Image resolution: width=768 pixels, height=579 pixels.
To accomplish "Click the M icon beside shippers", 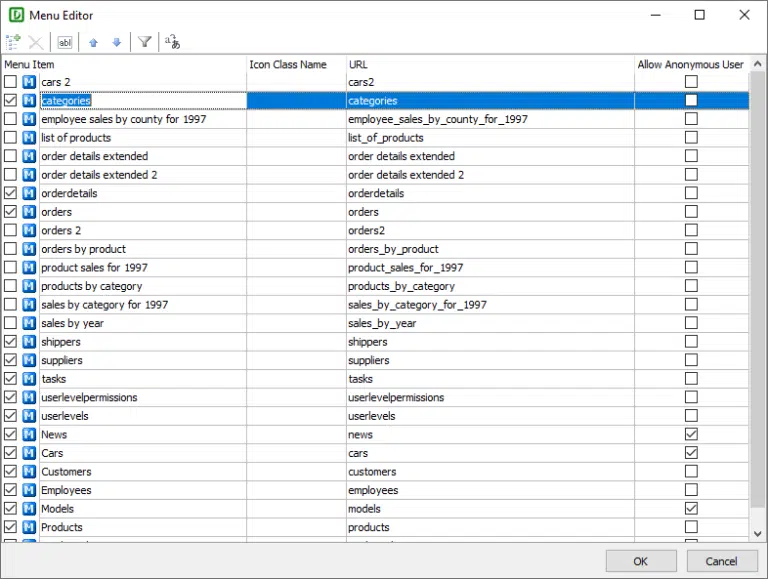I will point(29,341).
